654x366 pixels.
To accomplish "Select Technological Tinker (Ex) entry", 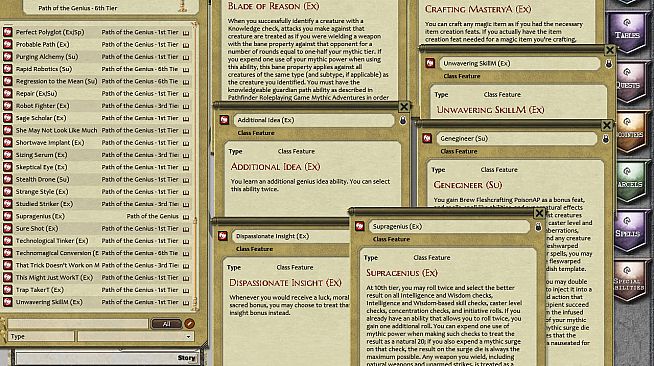I will click(52, 241).
